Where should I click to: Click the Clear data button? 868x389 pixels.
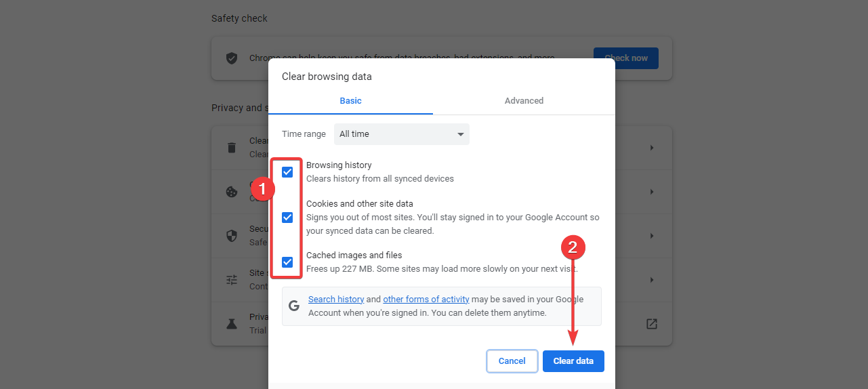point(573,361)
